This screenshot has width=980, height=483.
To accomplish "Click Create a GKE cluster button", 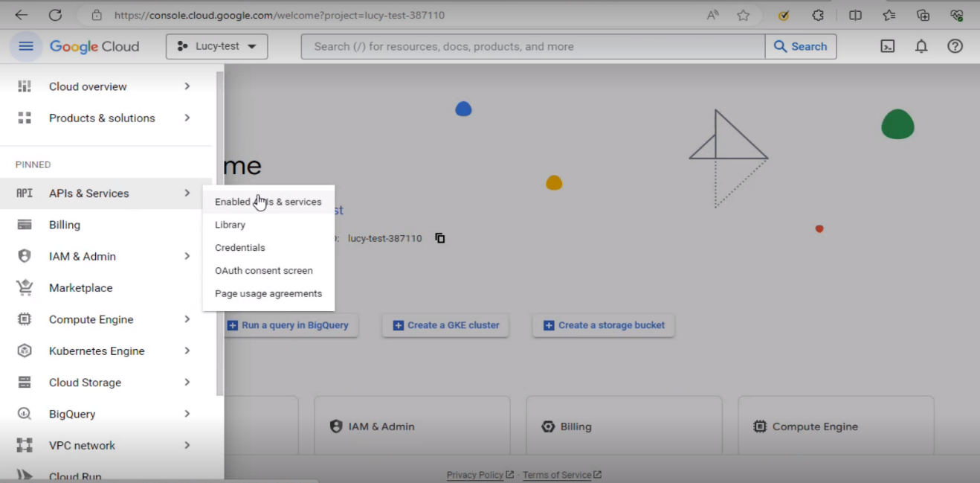I will (445, 325).
